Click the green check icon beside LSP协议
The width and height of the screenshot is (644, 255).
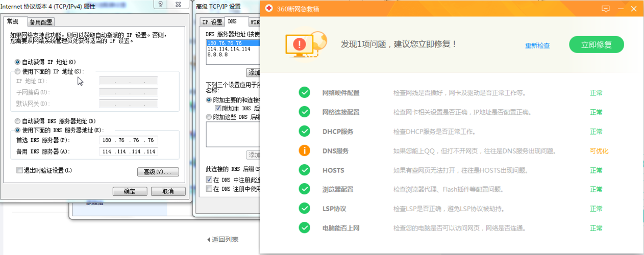[x=304, y=208]
